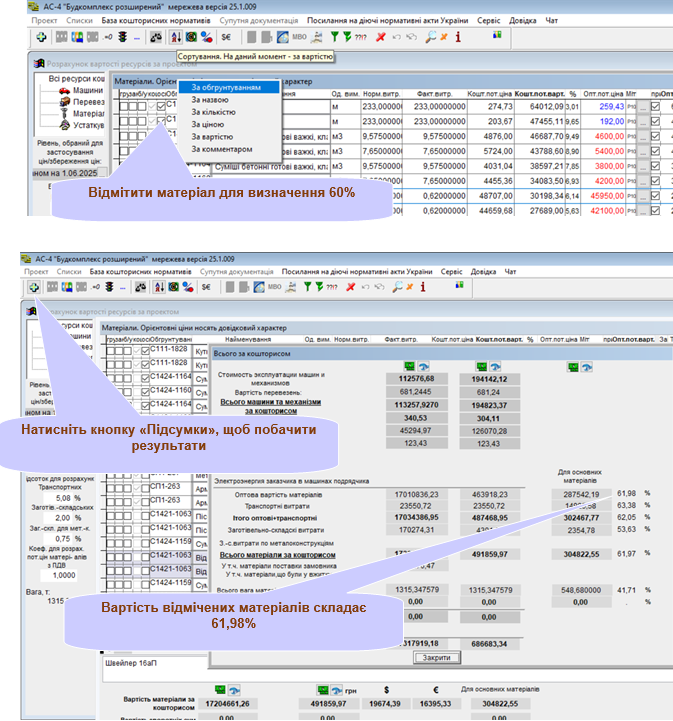Open 'База кошторисних нормативів' menu in lower window
The image size is (673, 721).
140,271
